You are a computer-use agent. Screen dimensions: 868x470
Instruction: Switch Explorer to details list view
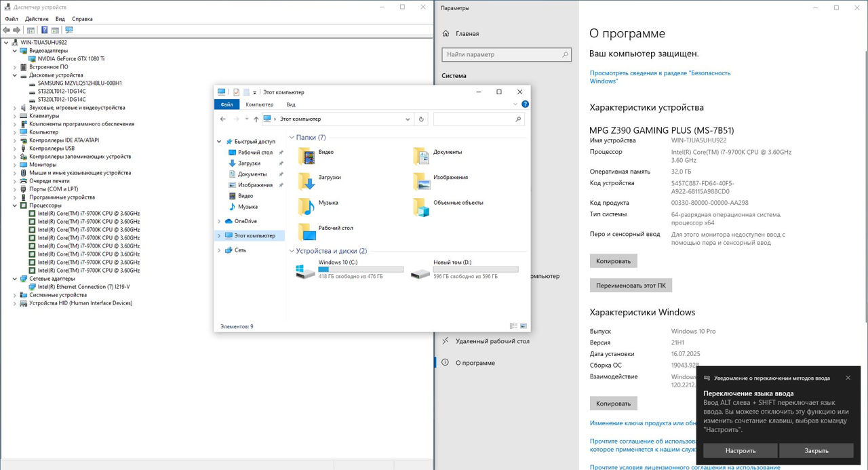pos(513,326)
